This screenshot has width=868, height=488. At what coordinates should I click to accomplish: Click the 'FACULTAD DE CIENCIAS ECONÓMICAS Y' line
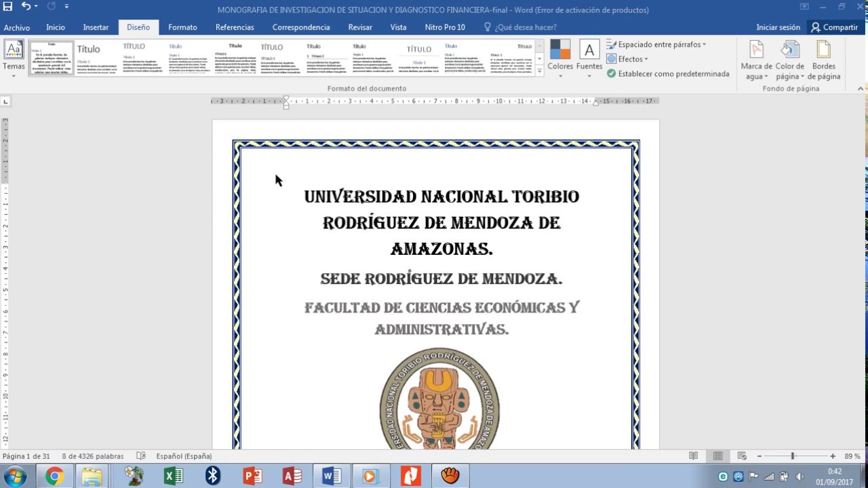[441, 308]
